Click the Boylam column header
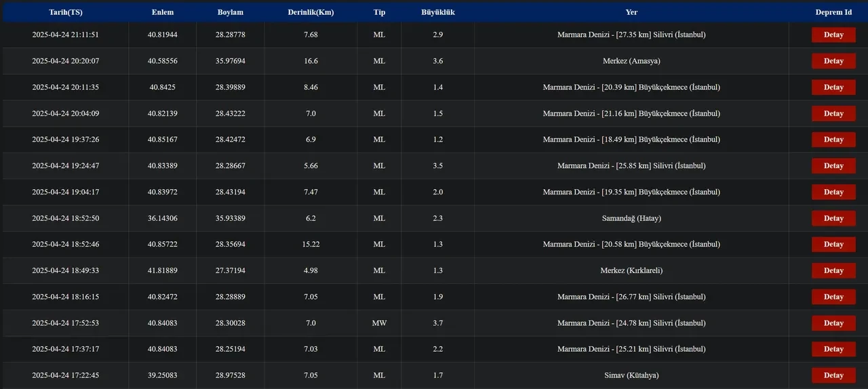The height and width of the screenshot is (389, 868). 230,12
